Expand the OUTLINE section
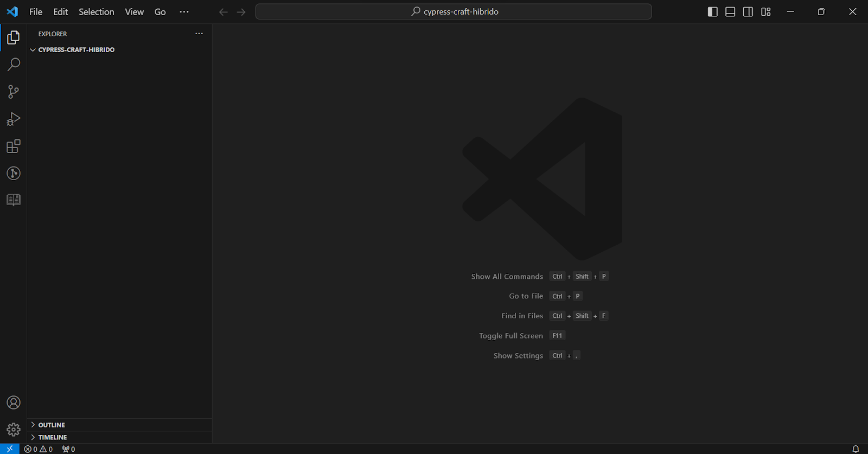Viewport: 868px width, 454px height. tap(120, 425)
